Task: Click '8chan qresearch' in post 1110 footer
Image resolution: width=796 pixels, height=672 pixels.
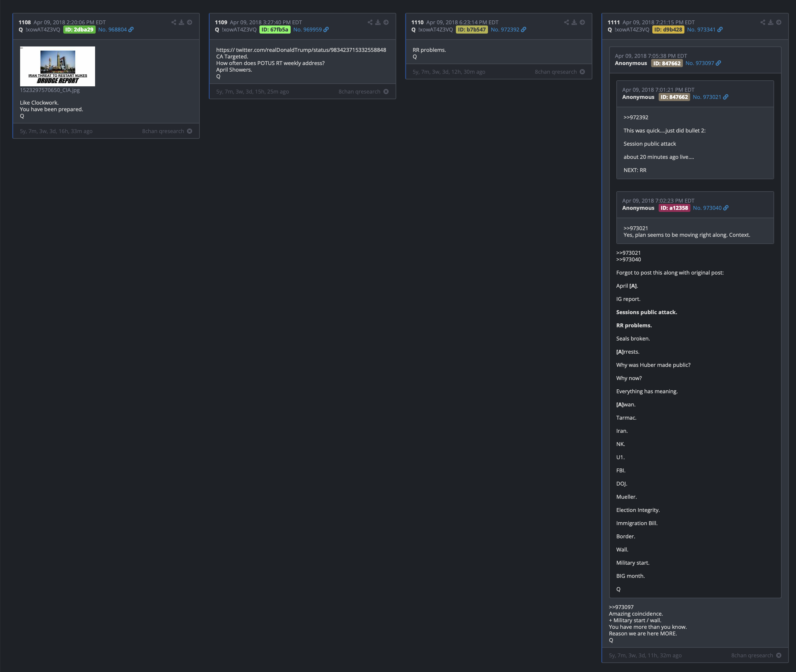Action: click(x=556, y=72)
